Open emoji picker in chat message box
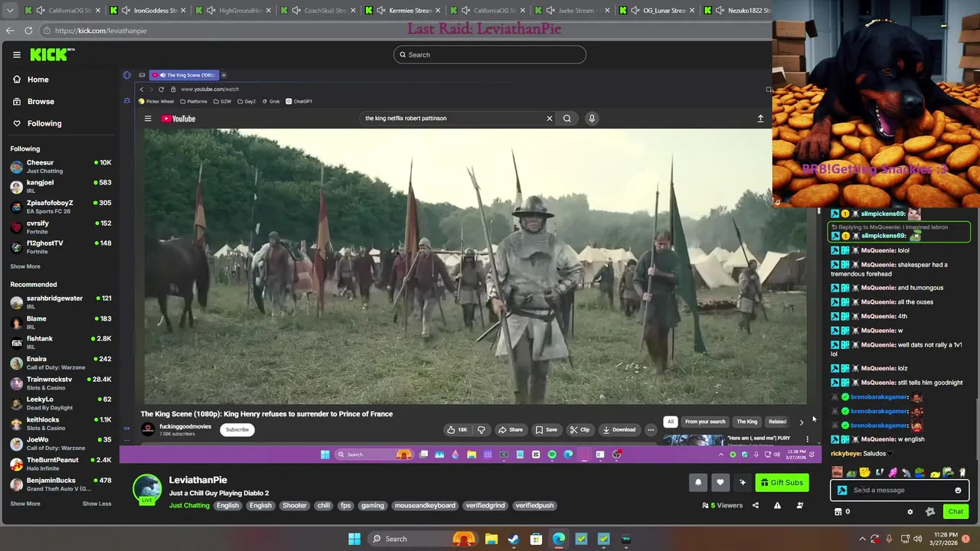The width and height of the screenshot is (980, 551). pos(958,491)
